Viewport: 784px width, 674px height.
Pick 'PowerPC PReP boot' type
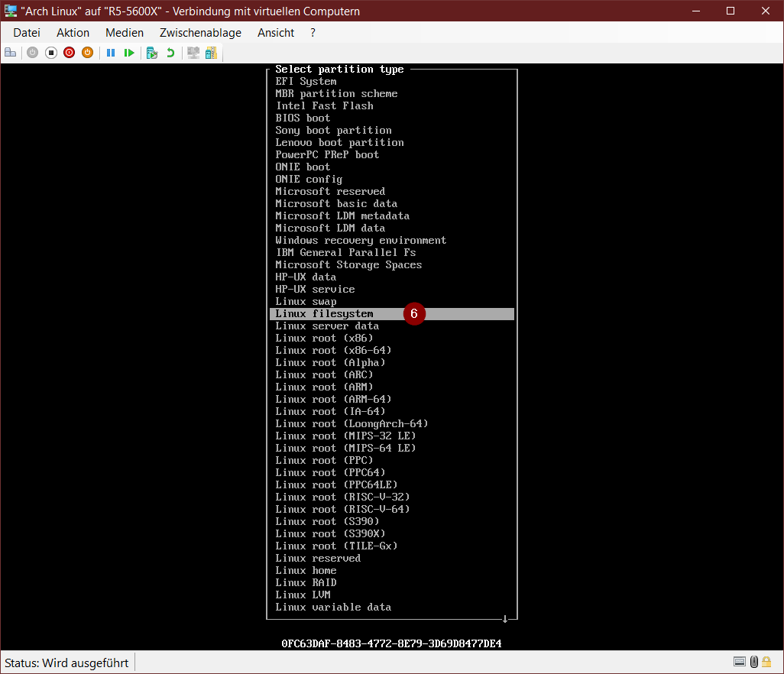tap(327, 155)
